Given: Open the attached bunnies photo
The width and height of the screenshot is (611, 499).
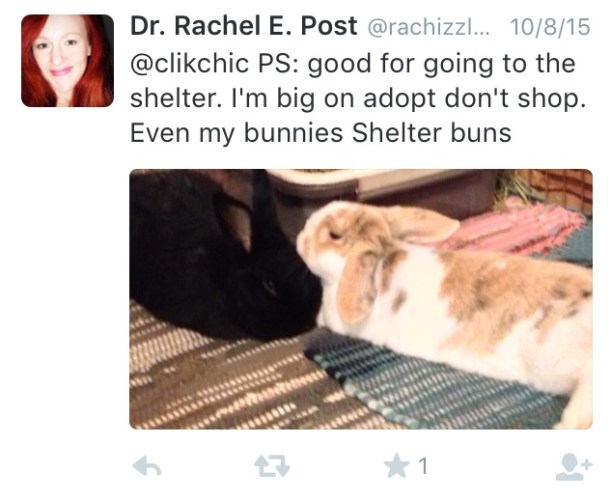Looking at the screenshot, I should (x=361, y=299).
